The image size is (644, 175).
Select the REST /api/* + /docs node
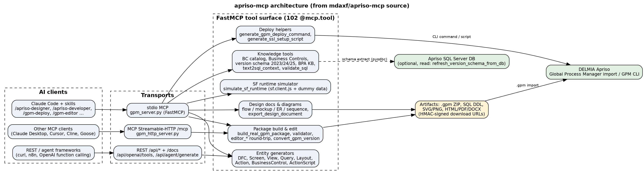157,153
